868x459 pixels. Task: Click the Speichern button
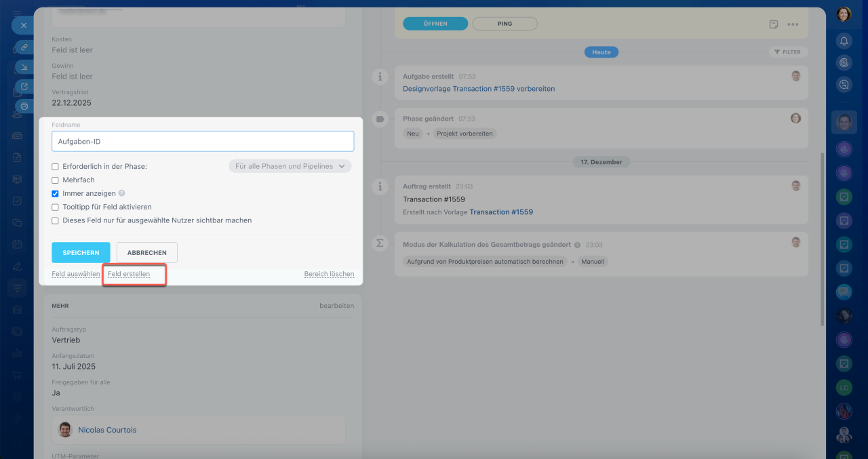[81, 252]
